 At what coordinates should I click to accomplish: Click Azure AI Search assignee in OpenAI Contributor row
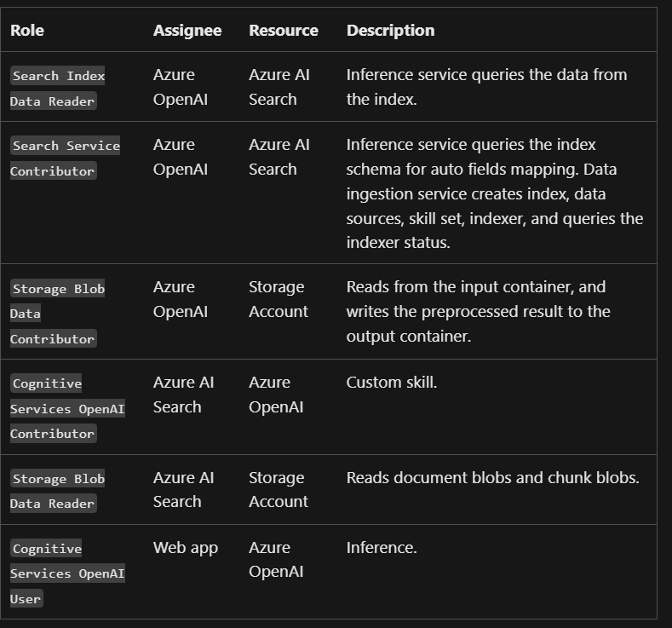tap(183, 395)
